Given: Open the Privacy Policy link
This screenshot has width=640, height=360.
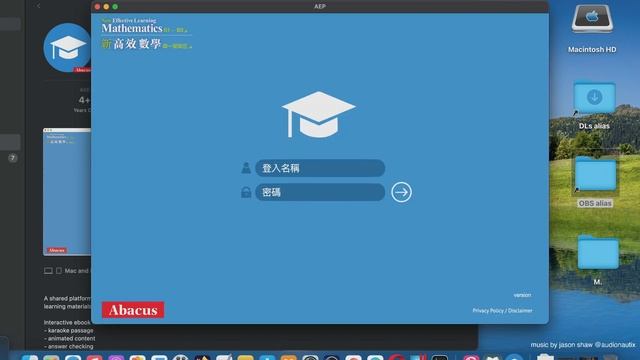Looking at the screenshot, I should point(488,311).
